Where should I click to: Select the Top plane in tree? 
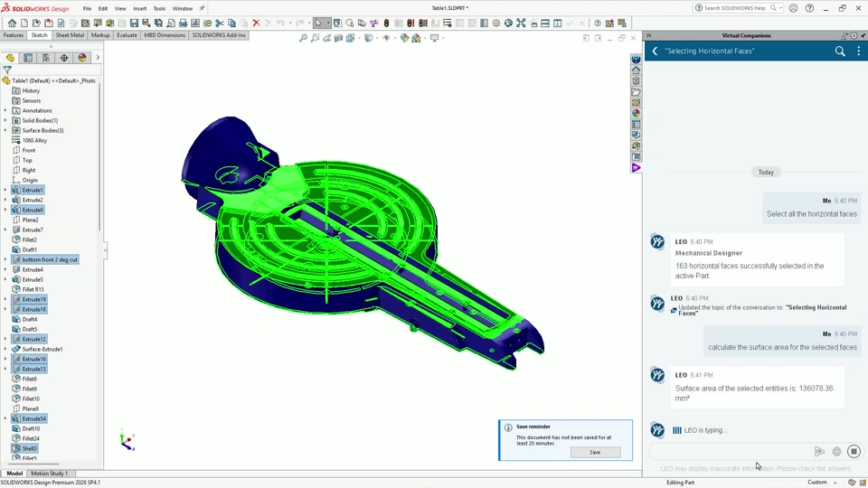[27, 161]
